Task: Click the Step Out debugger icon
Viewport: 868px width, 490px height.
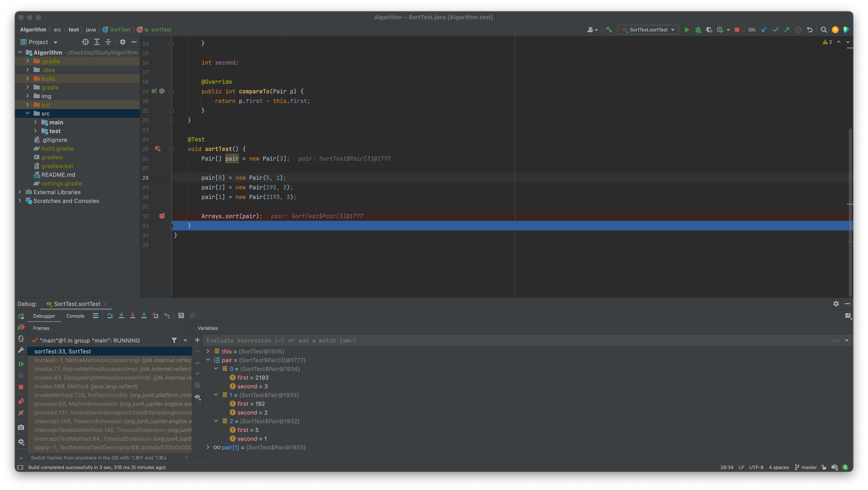Action: coord(144,315)
